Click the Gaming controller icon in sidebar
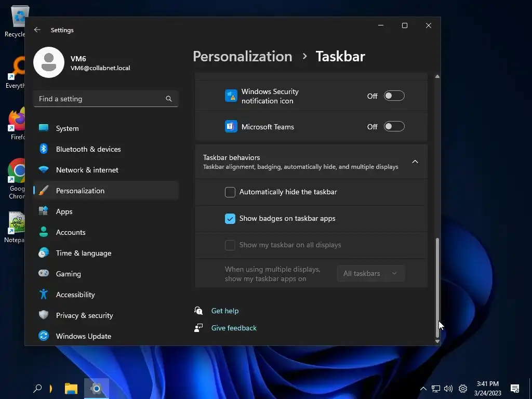Image resolution: width=532 pixels, height=399 pixels. (44, 273)
